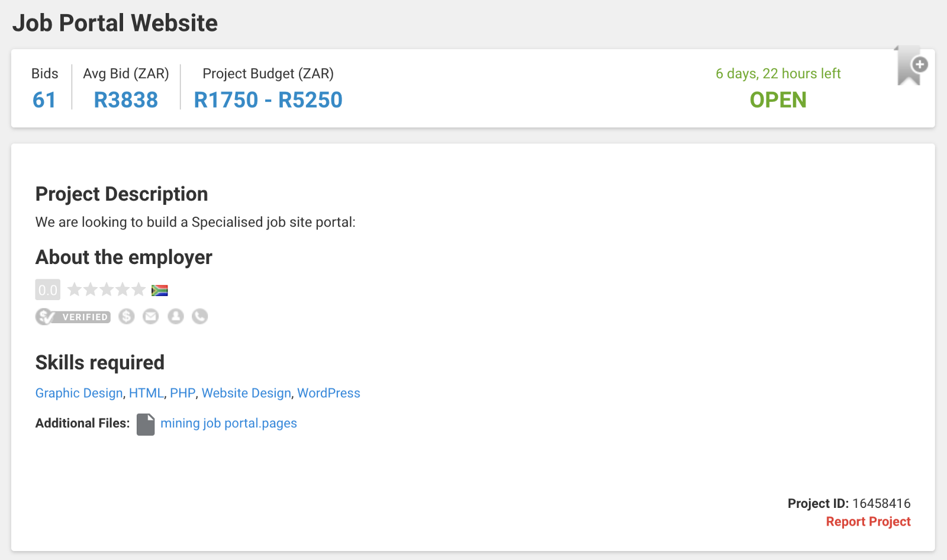
Task: Click the bookmark project icon
Action: point(910,66)
